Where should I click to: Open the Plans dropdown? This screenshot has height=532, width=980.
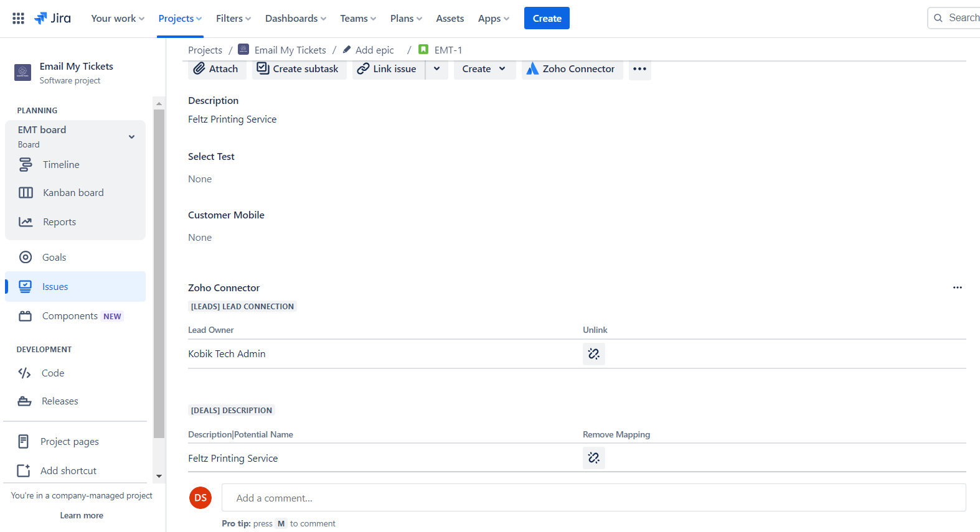406,19
